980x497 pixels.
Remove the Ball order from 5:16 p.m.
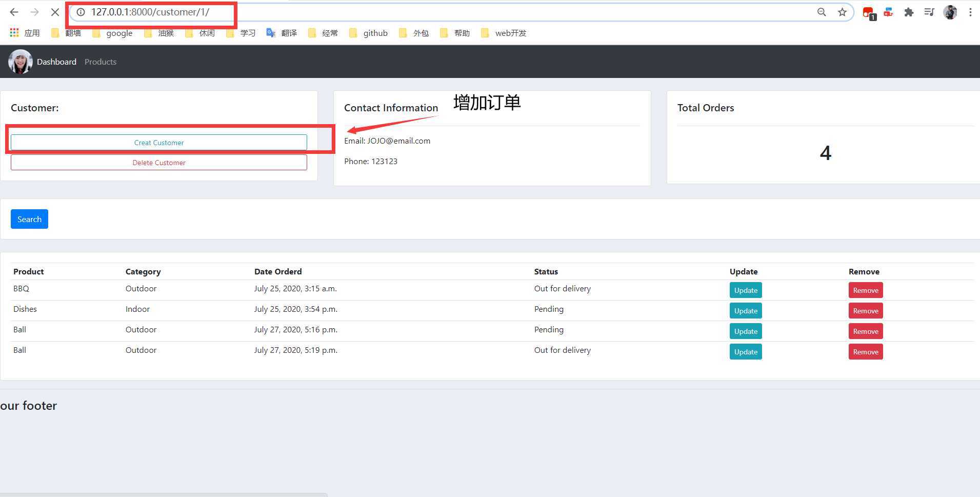pyautogui.click(x=866, y=331)
